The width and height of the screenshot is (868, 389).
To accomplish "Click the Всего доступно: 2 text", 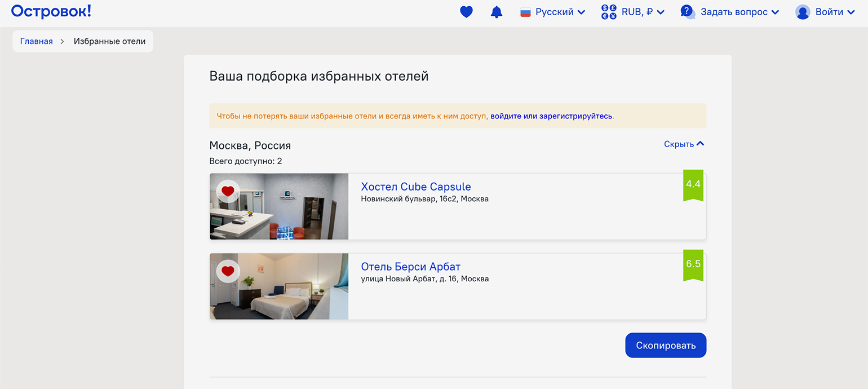I will pyautogui.click(x=246, y=161).
